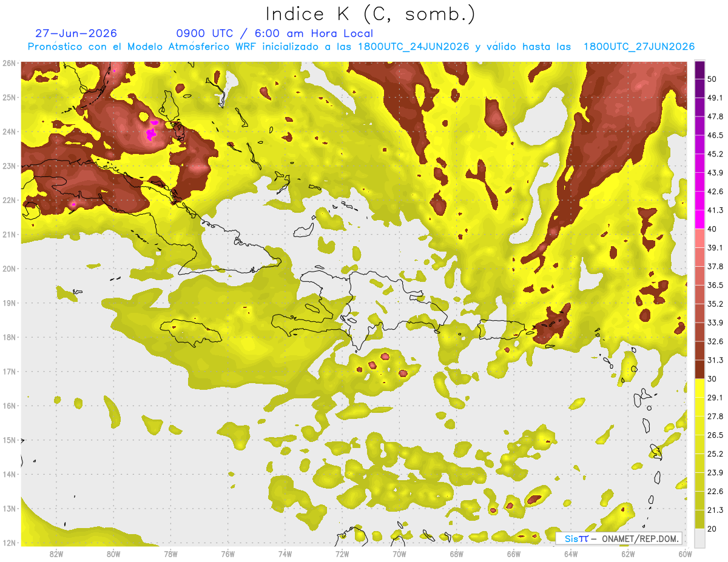This screenshot has height=562, width=728.
Task: Click the '37.8' colorbar label
Action: (715, 267)
